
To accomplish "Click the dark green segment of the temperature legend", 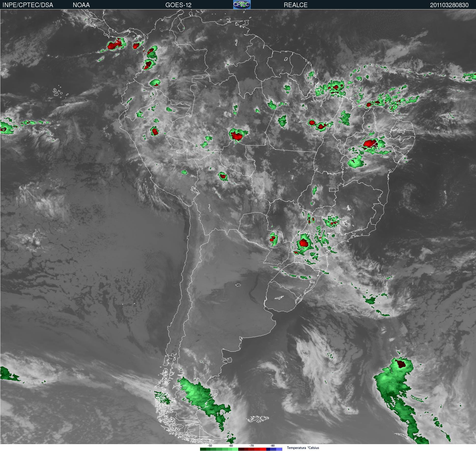I will pos(203,449).
